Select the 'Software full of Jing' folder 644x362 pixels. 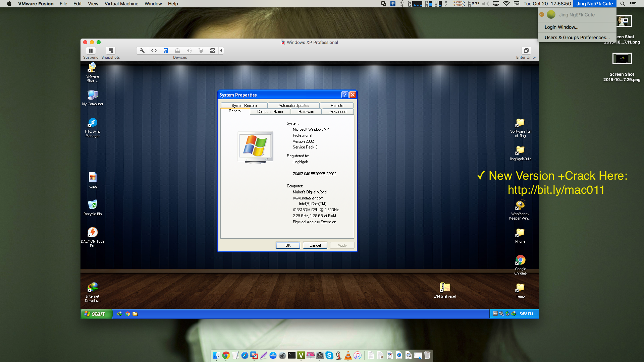[x=520, y=127]
